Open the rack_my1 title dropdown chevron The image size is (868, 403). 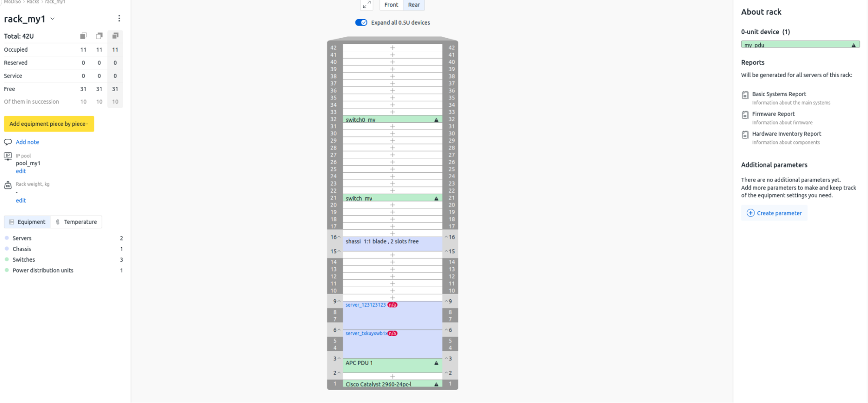(x=53, y=19)
